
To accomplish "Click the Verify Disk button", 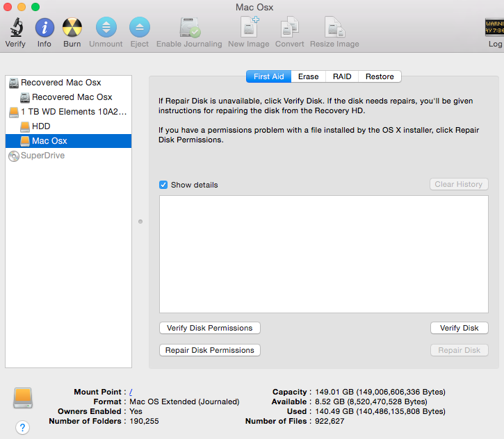I will pyautogui.click(x=460, y=328).
